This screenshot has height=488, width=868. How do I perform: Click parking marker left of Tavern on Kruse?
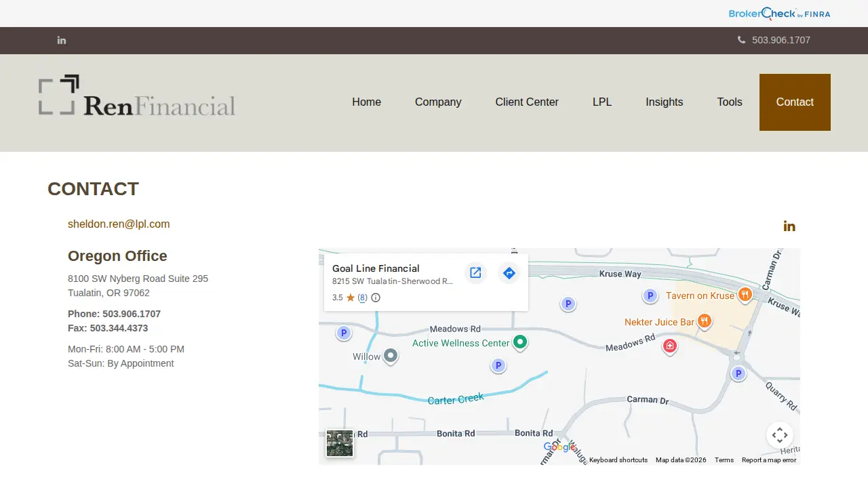pyautogui.click(x=650, y=296)
